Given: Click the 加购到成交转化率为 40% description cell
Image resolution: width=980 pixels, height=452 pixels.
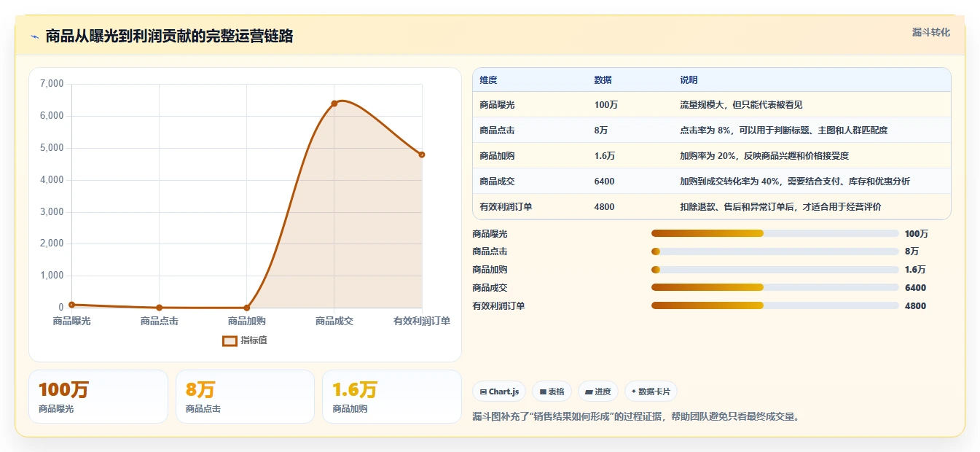Looking at the screenshot, I should coord(794,182).
